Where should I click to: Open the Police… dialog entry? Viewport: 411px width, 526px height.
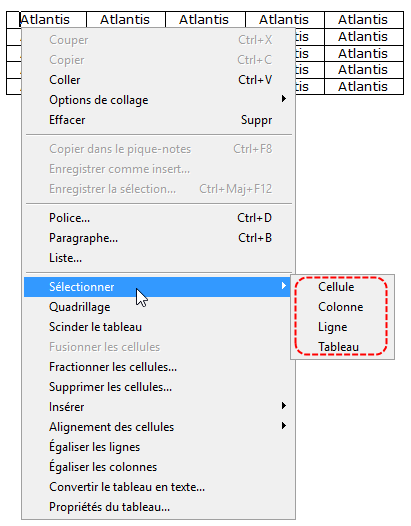click(x=158, y=218)
